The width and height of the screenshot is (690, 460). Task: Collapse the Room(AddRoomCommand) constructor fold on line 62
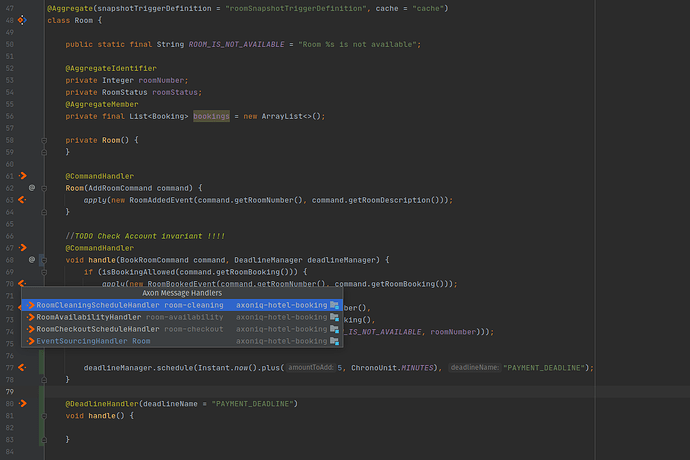(x=44, y=188)
